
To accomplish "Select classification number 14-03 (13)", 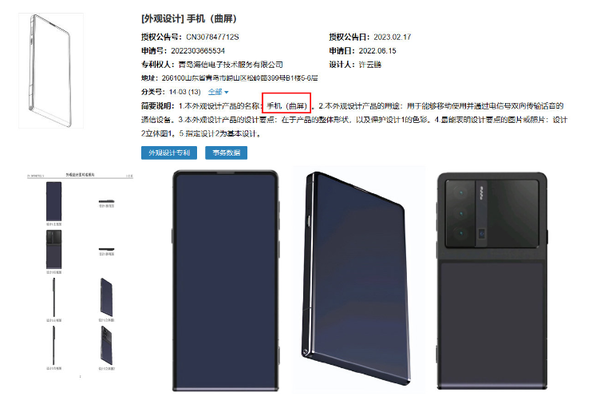I will click(185, 92).
